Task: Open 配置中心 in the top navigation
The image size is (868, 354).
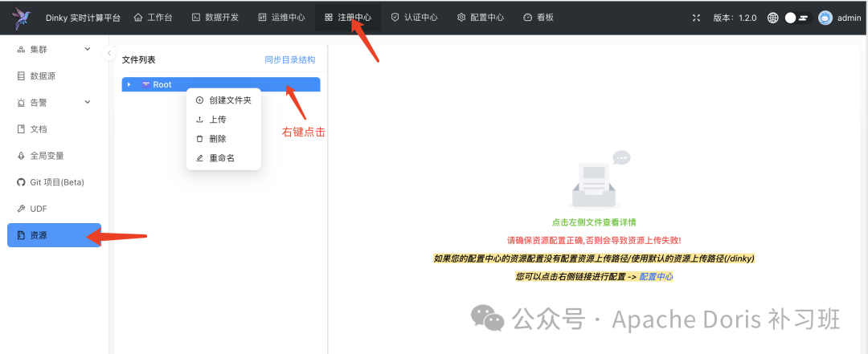Action: coord(481,17)
